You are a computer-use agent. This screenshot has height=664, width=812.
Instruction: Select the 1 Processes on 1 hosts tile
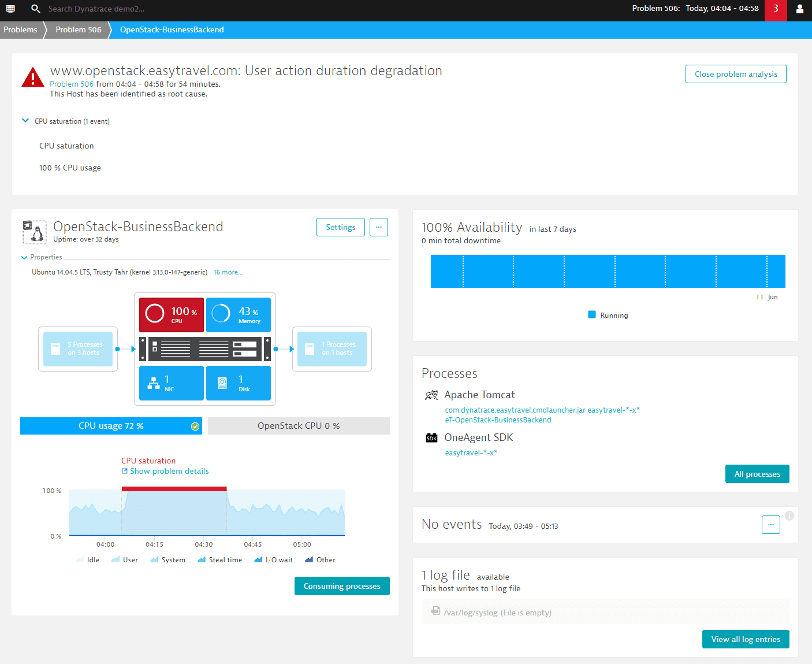click(332, 349)
